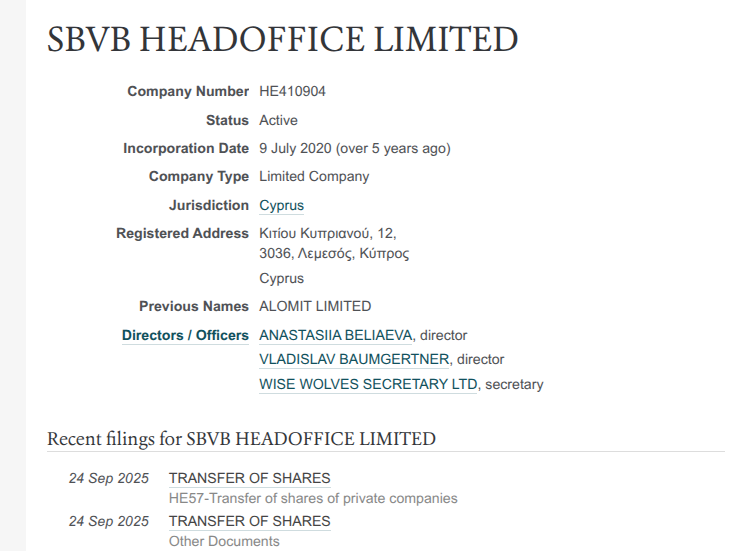
Task: Click the Previous Names field label
Action: (x=194, y=307)
